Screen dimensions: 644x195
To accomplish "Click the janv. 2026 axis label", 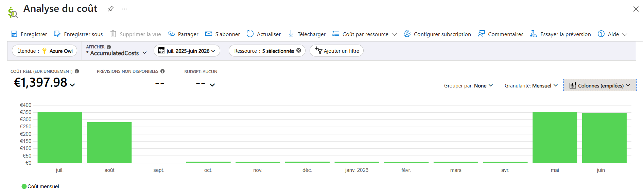I will [356, 170].
